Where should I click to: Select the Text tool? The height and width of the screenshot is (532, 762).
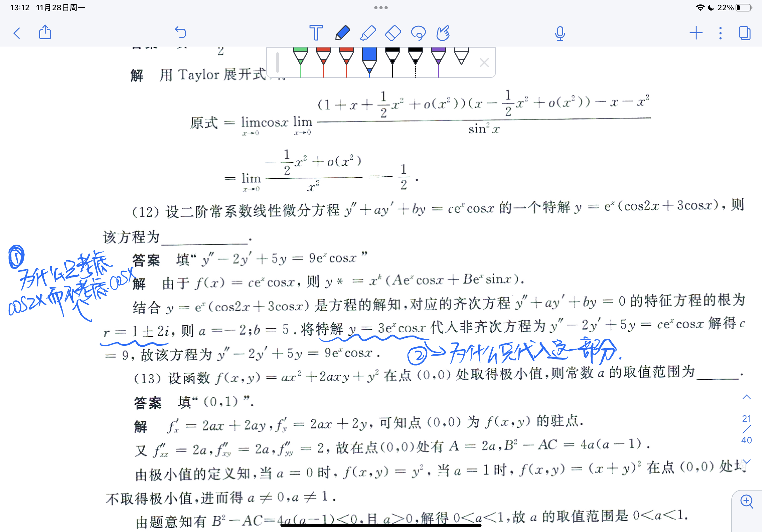[316, 33]
